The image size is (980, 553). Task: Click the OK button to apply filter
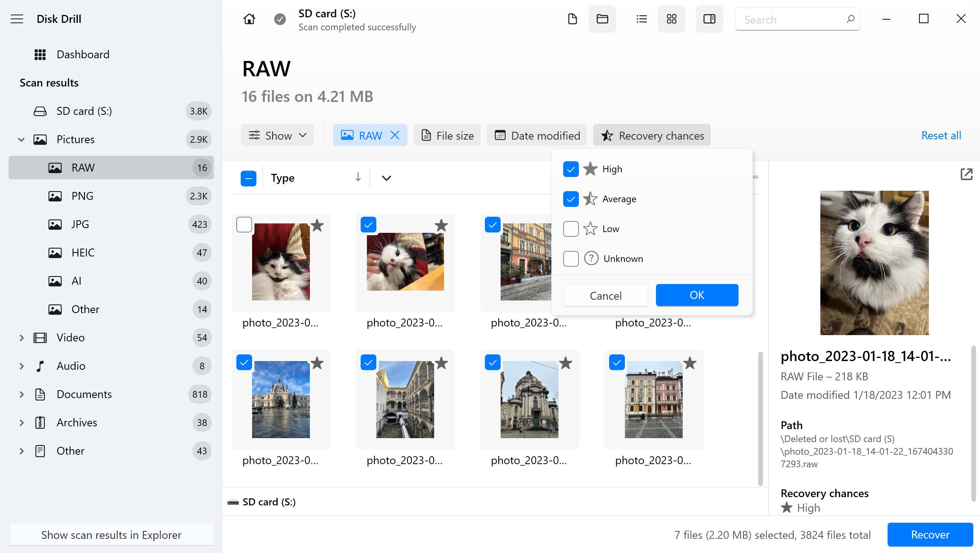(696, 295)
